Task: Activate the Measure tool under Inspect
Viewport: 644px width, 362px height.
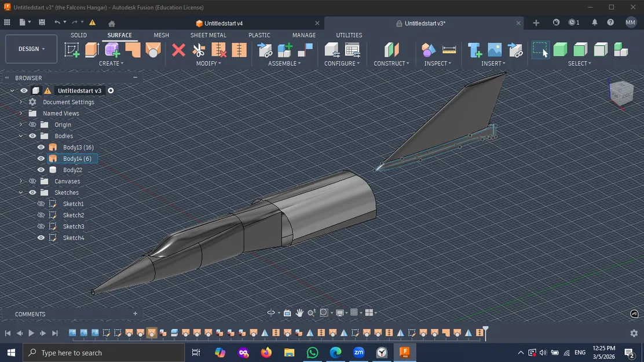Action: (449, 49)
